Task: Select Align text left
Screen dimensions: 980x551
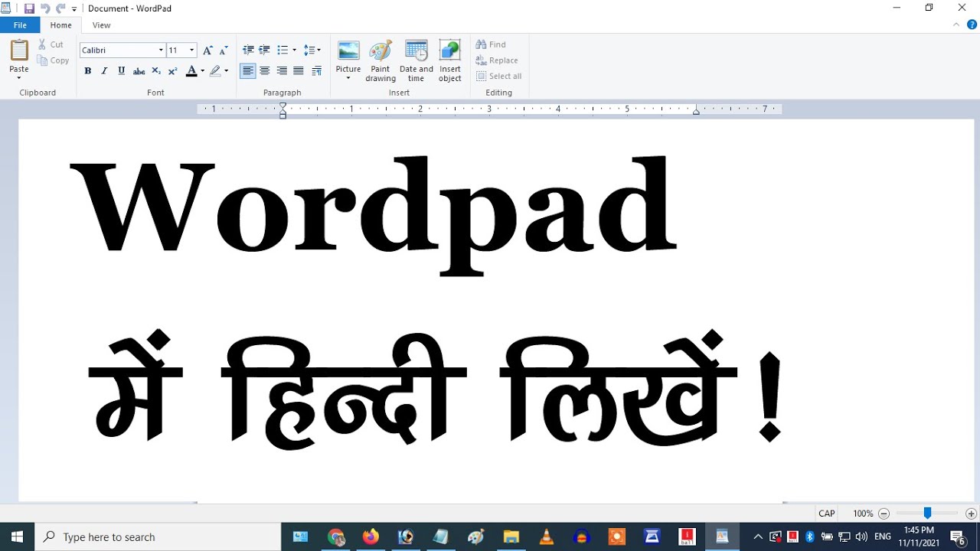Action: [x=248, y=71]
